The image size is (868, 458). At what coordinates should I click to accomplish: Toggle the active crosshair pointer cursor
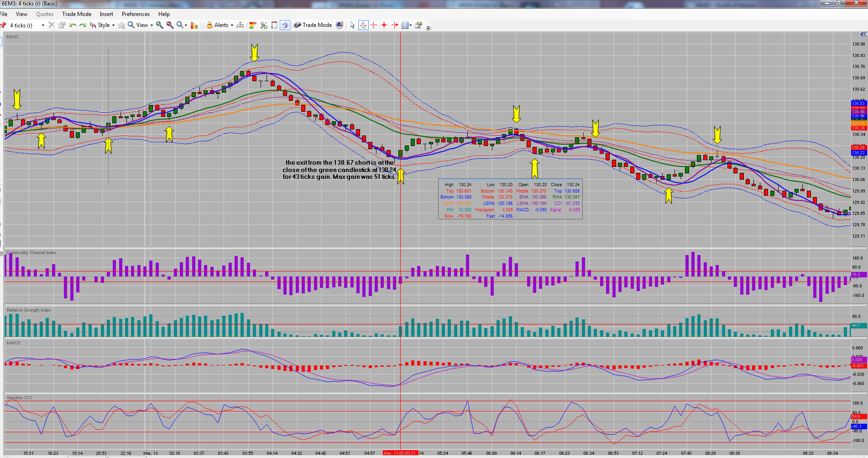tap(363, 25)
